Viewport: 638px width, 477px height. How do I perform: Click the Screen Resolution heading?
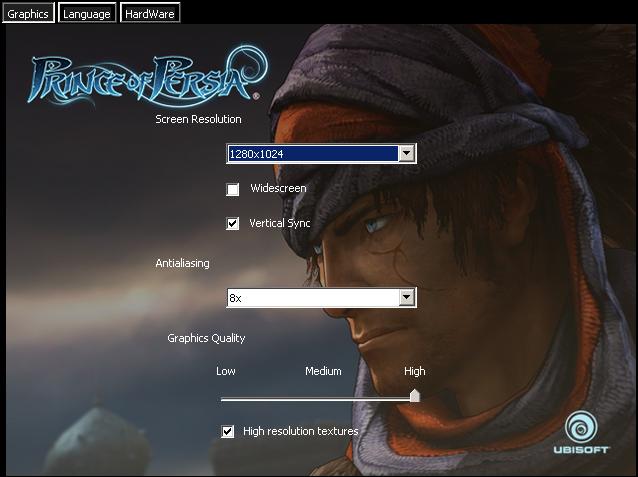(x=198, y=119)
